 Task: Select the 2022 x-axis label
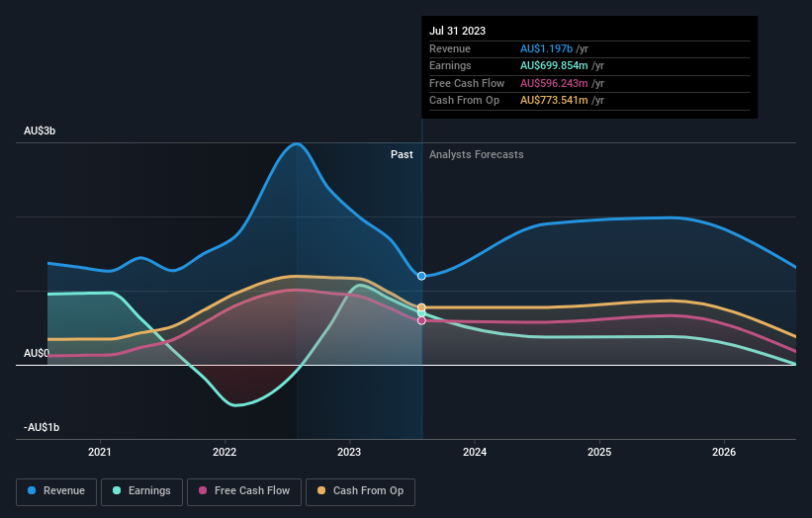pos(225,452)
